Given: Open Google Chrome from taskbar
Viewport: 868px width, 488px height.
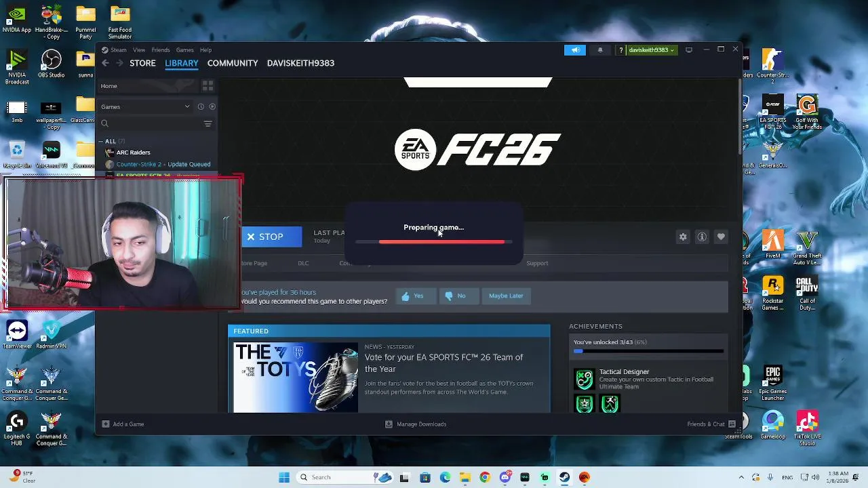Looking at the screenshot, I should click(484, 477).
